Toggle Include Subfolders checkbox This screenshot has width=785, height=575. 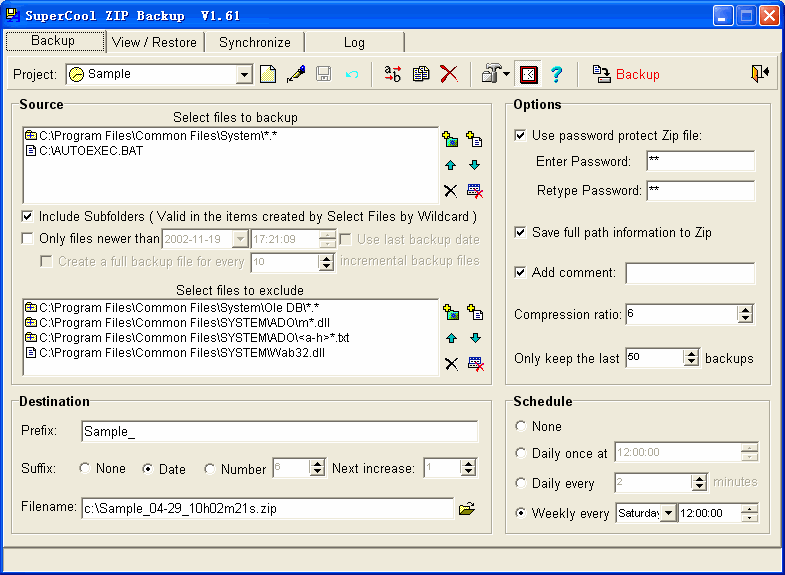28,217
